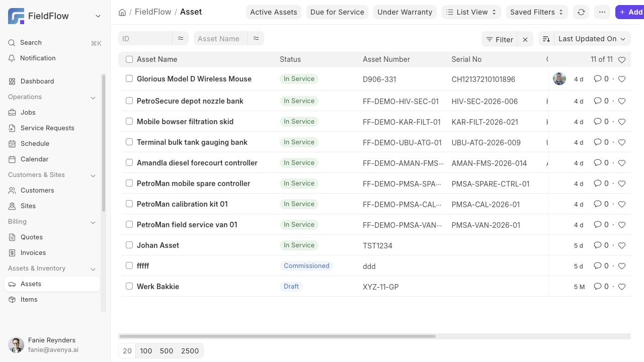This screenshot has width=644, height=362.
Task: Open Service Requests in sidebar
Action: 52,128
